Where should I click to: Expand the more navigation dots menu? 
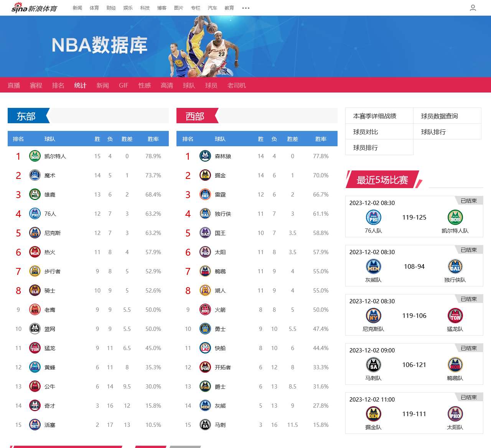pos(246,8)
